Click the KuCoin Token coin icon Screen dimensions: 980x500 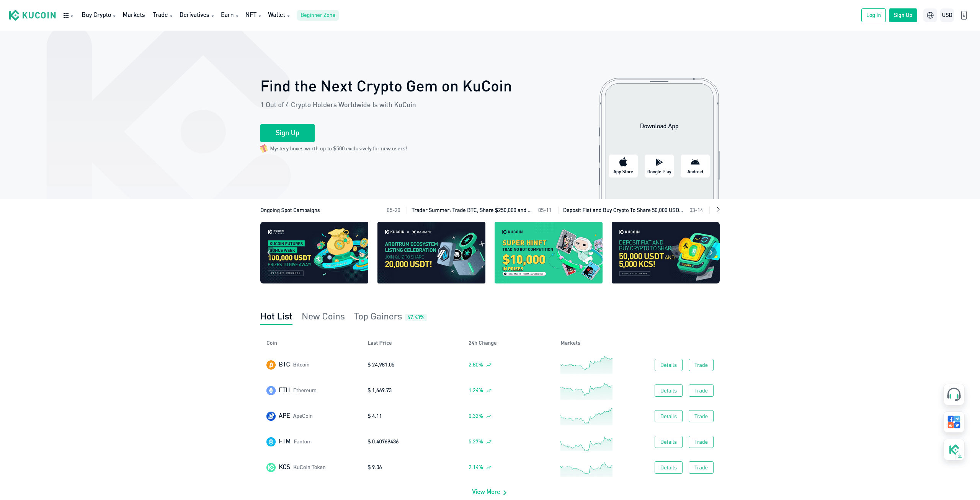271,467
